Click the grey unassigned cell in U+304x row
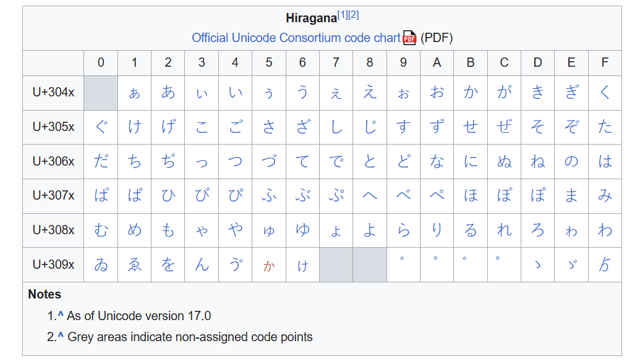The width and height of the screenshot is (632, 364). coord(101,93)
